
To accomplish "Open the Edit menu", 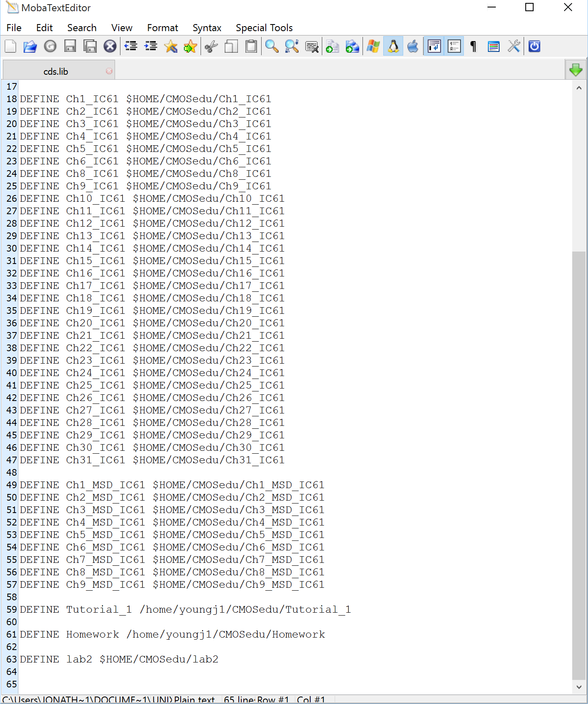I will tap(44, 28).
